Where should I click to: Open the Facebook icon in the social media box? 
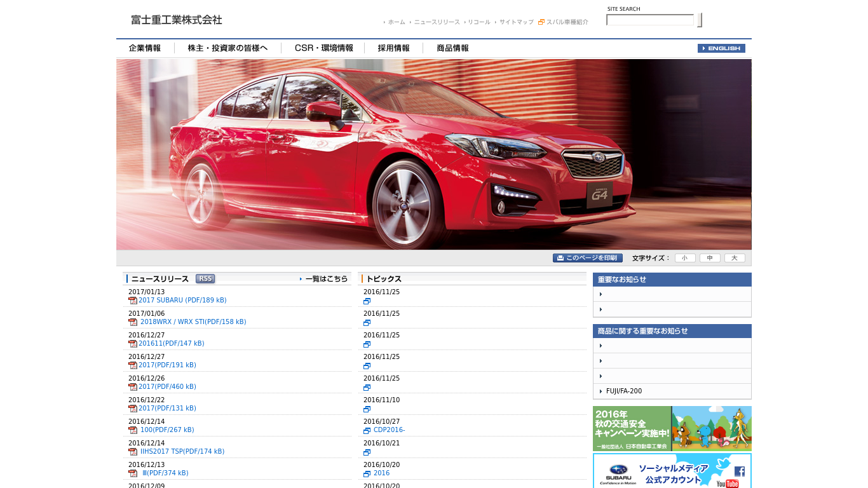739,470
